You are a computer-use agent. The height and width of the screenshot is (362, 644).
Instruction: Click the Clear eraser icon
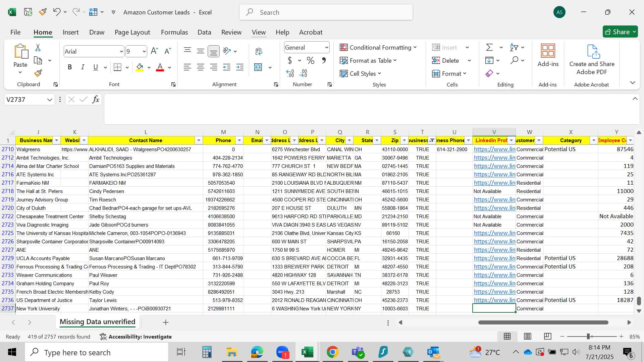point(489,73)
